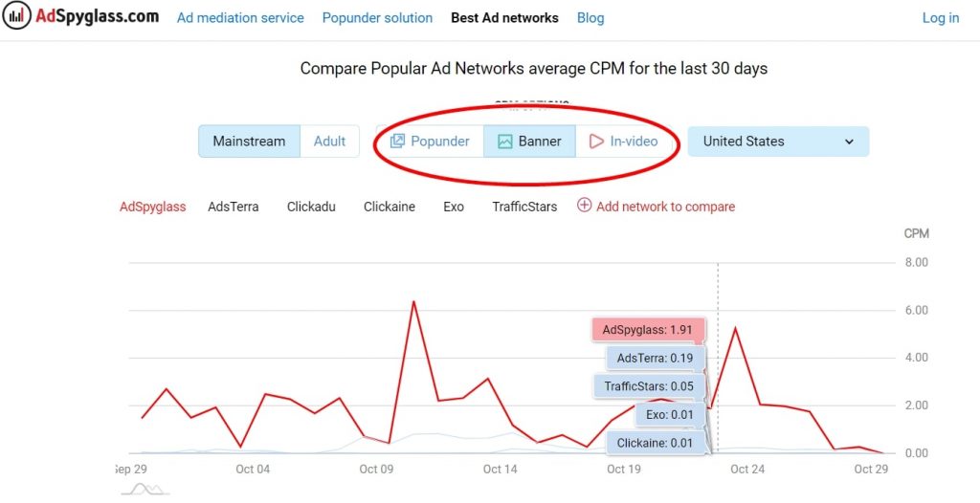This screenshot has height=503, width=980.
Task: Open the AdSpyglass.com home link
Action: click(x=97, y=16)
